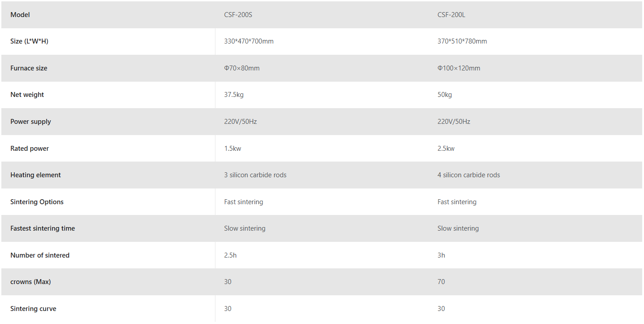Click the "Power supply" row label
Screen dimensions: 644x324
coord(31,122)
